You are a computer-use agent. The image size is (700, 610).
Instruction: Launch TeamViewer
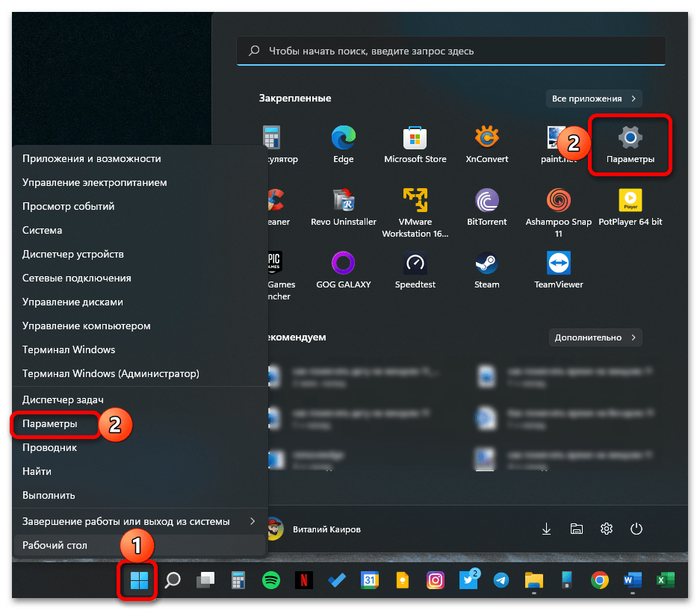tap(558, 270)
